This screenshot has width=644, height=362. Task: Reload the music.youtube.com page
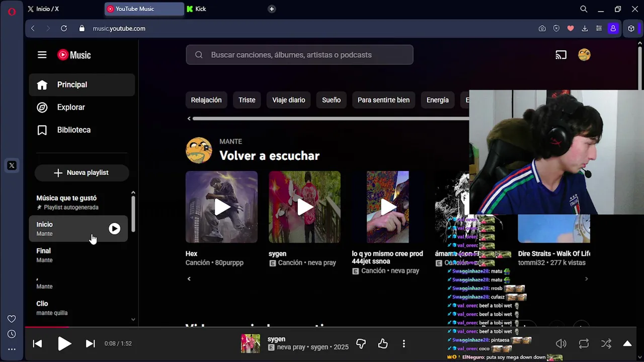64,29
